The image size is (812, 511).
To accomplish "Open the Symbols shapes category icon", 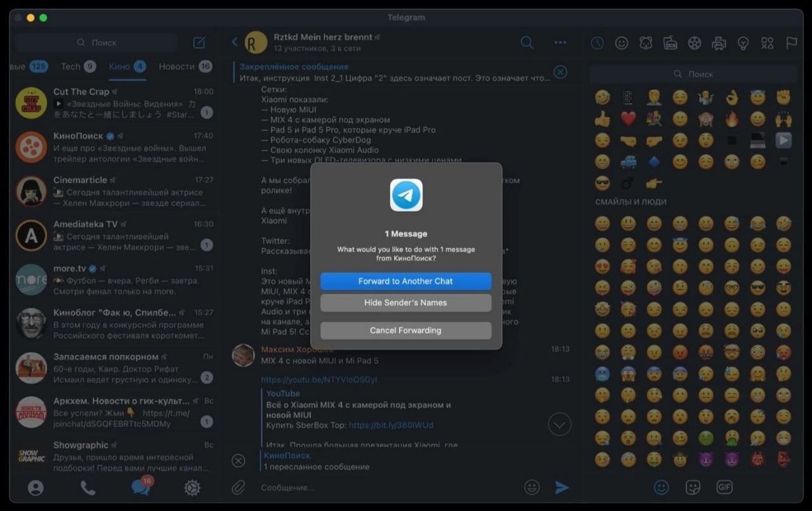I will [768, 42].
